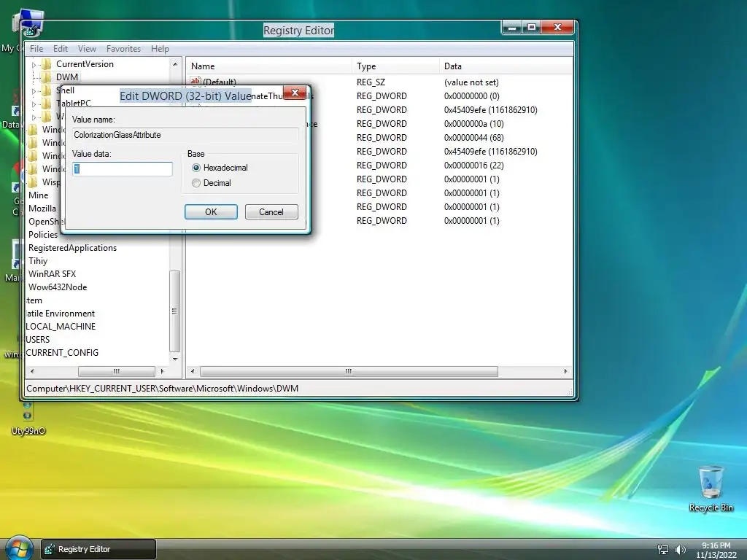Open the Help menu
This screenshot has height=560, width=747.
160,49
